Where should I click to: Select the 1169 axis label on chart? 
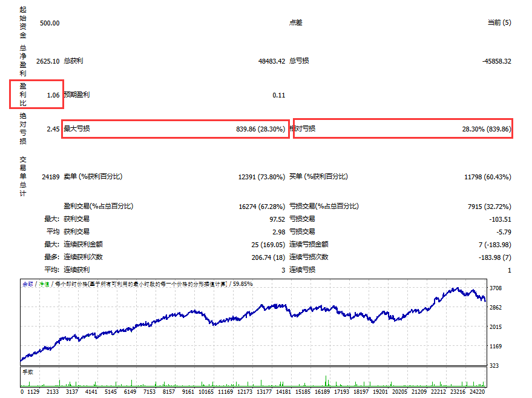pyautogui.click(x=495, y=347)
